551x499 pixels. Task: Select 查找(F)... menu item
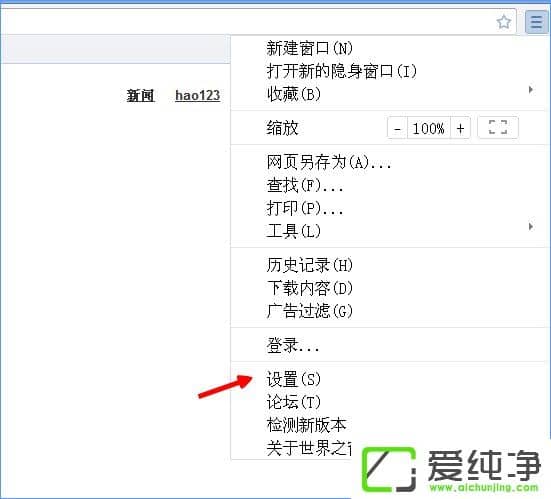click(389, 185)
